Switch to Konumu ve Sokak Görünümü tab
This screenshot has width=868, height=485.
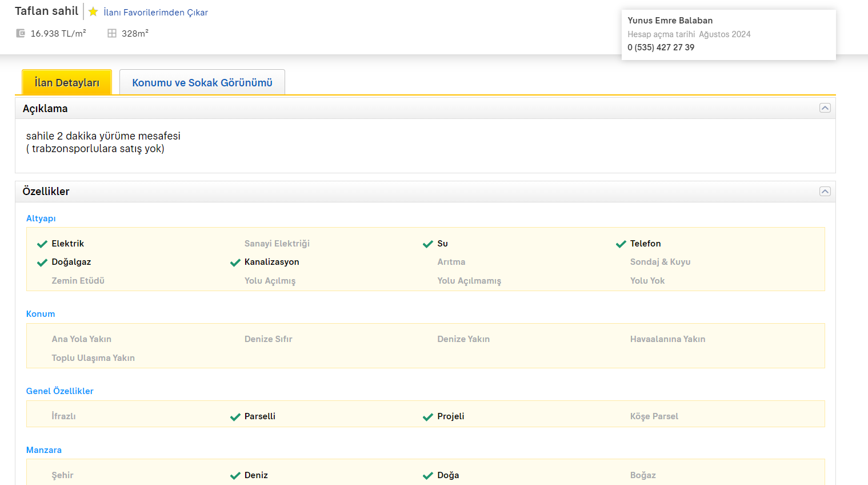[202, 82]
